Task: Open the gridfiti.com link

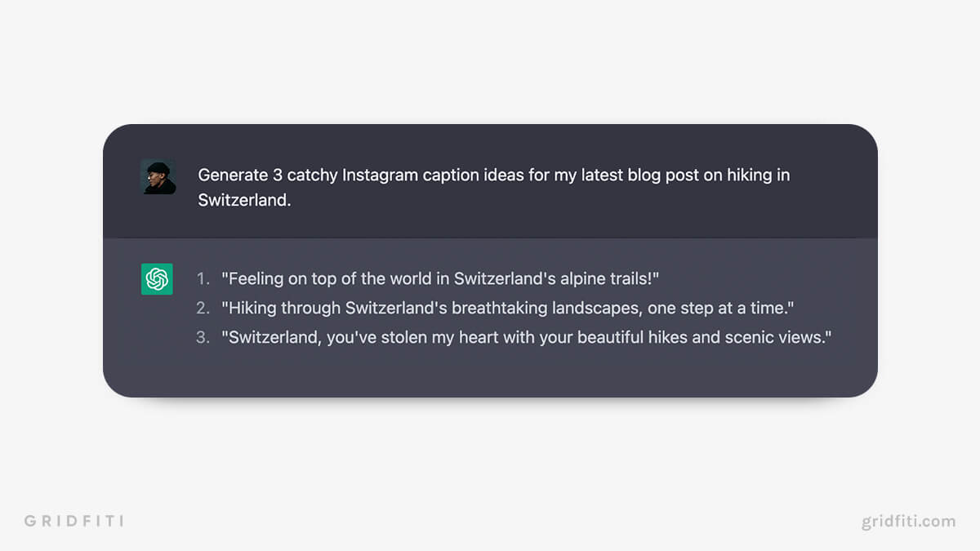Action: tap(908, 521)
